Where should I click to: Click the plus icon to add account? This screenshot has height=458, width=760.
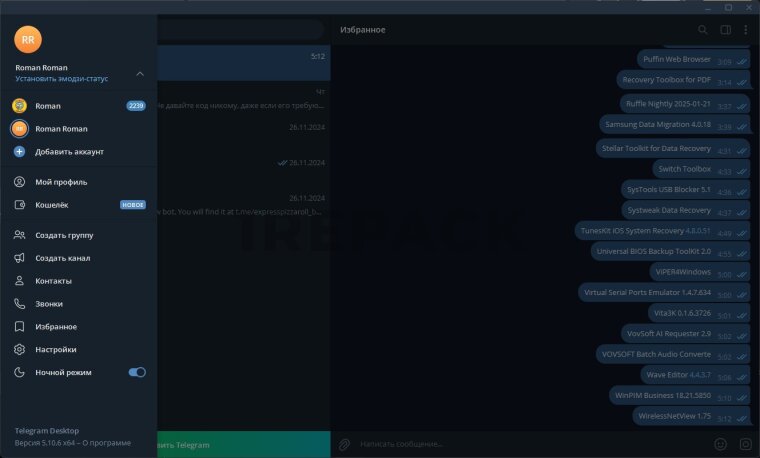coord(19,152)
